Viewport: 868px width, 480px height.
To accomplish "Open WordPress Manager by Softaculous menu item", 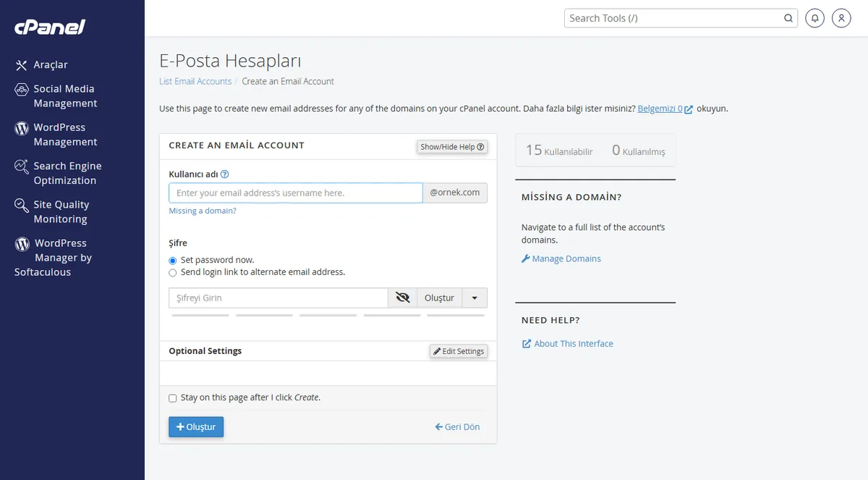I will (x=54, y=258).
